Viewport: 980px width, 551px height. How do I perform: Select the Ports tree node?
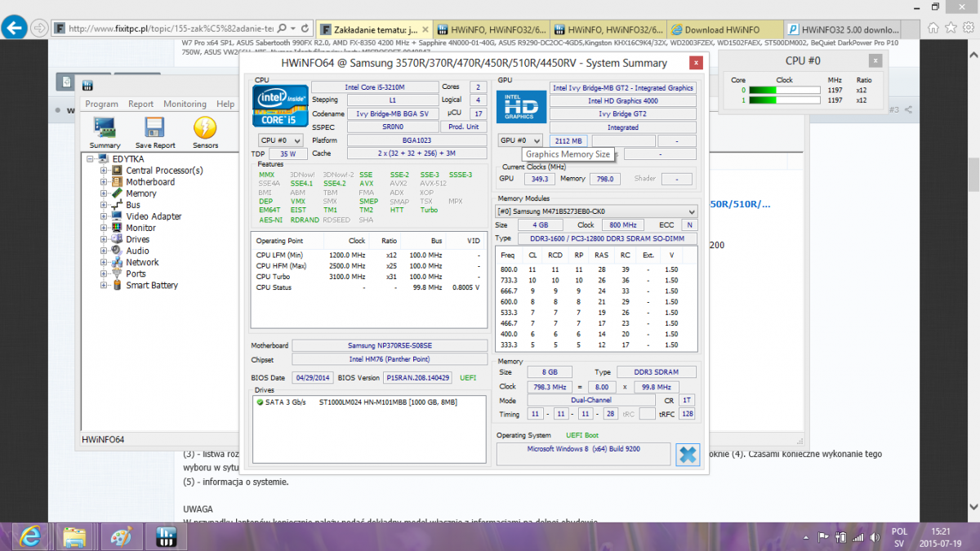tap(136, 273)
